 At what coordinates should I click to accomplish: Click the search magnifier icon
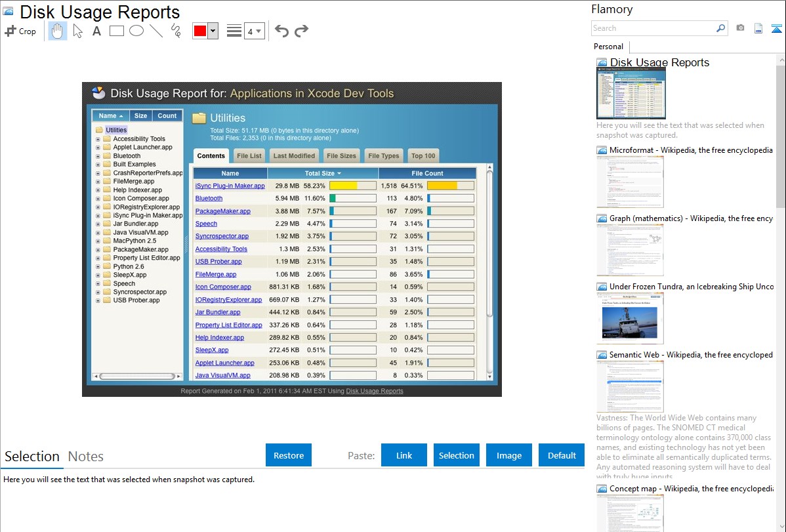coord(721,28)
